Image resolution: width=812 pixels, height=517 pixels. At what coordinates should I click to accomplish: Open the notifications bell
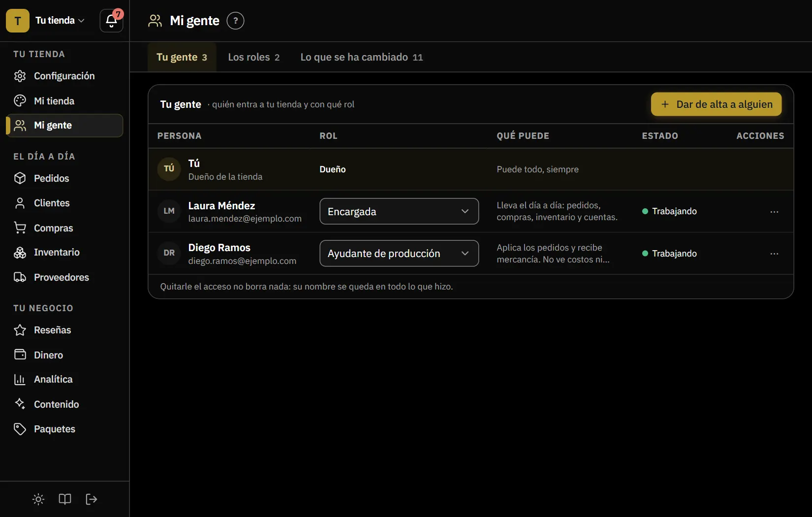click(x=111, y=21)
